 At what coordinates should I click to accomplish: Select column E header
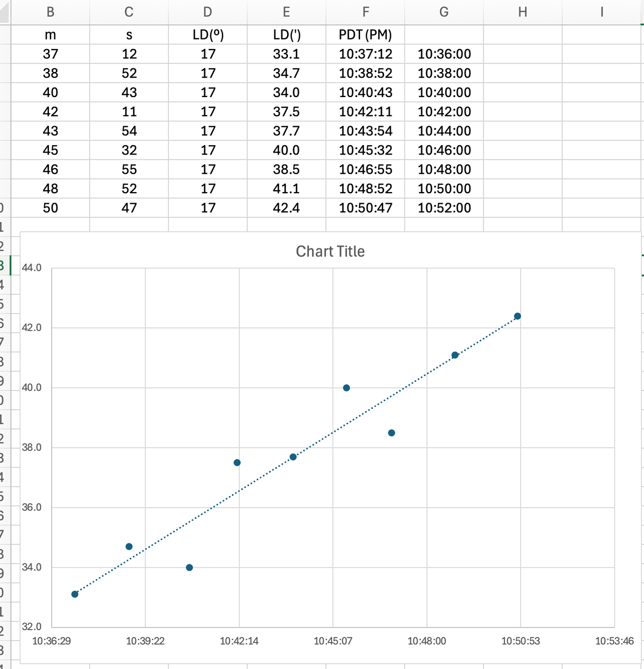(287, 12)
